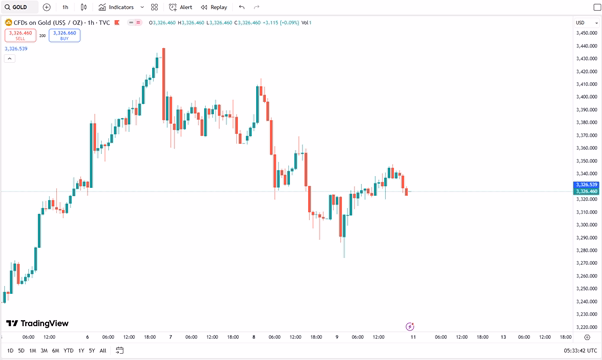Open the USD currency dropdown
The width and height of the screenshot is (602, 360).
[x=587, y=23]
